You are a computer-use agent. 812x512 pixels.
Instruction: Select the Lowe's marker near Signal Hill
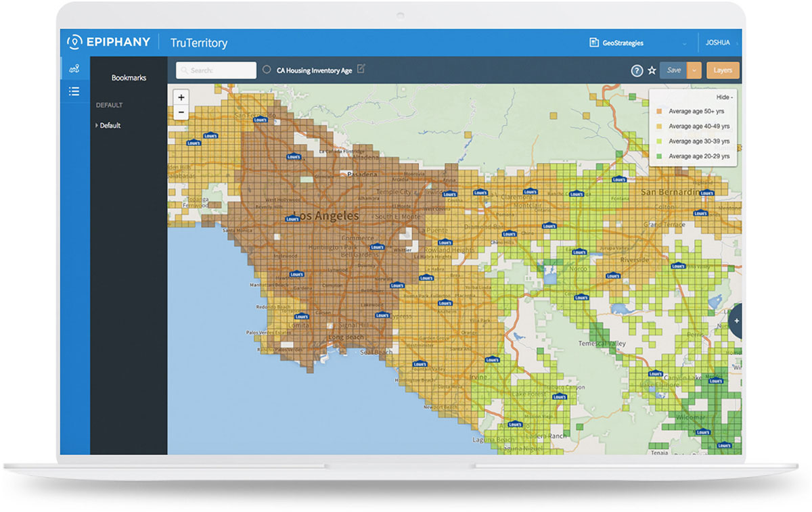coord(384,315)
